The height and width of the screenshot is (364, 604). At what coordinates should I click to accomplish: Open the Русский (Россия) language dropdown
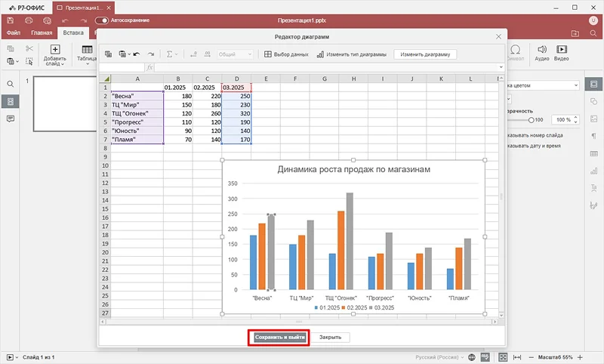coord(439,357)
